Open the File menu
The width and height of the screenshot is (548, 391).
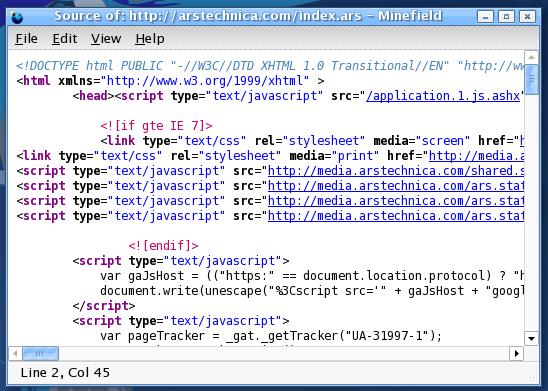pyautogui.click(x=26, y=38)
